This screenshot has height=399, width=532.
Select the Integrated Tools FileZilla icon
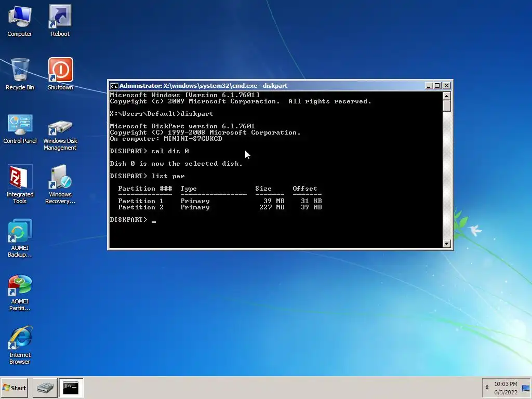click(x=20, y=184)
